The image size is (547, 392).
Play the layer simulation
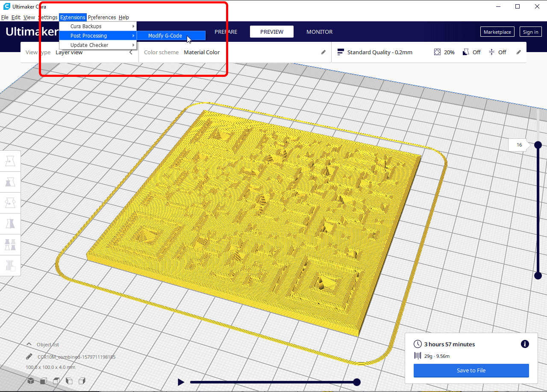point(181,382)
